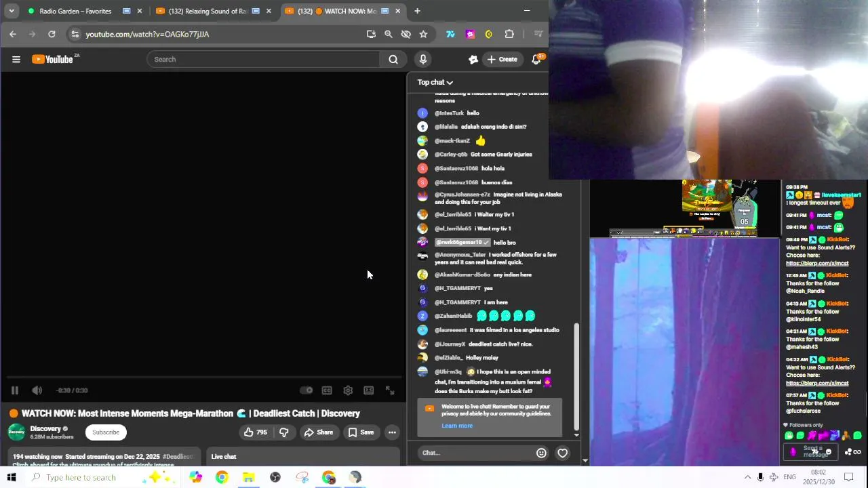Click the Send a message box in stream chat
The height and width of the screenshot is (488, 868).
(x=812, y=451)
